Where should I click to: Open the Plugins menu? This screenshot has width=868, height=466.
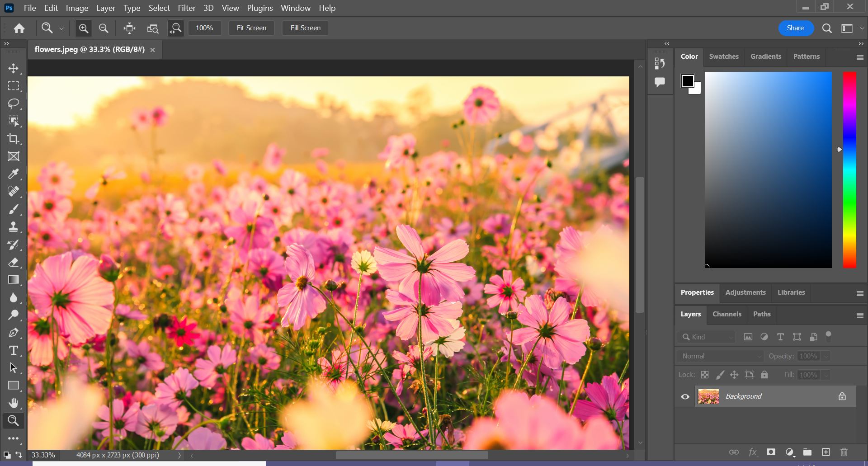(260, 8)
